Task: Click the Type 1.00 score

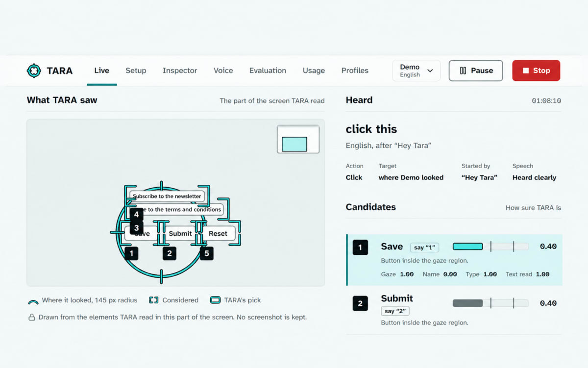Action: [481, 274]
